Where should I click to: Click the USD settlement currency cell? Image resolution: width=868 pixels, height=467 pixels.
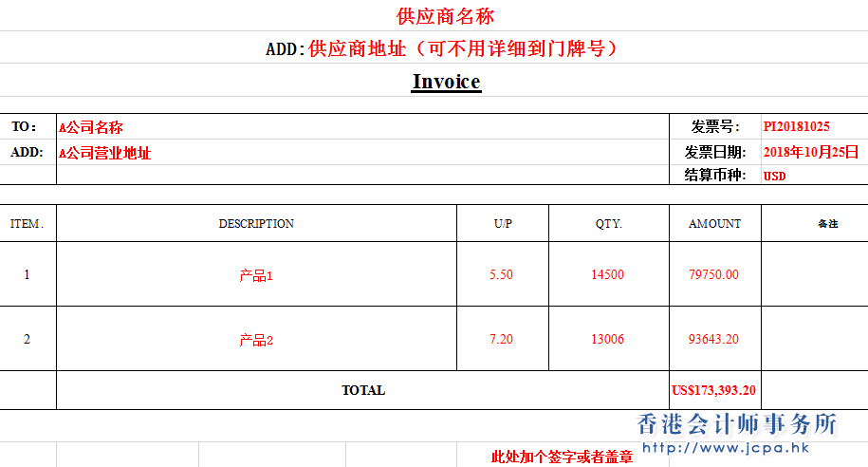coord(774,176)
